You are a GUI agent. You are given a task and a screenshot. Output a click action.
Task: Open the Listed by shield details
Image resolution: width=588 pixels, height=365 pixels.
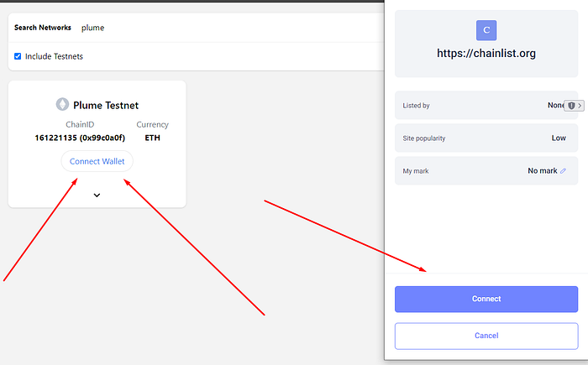tap(574, 106)
